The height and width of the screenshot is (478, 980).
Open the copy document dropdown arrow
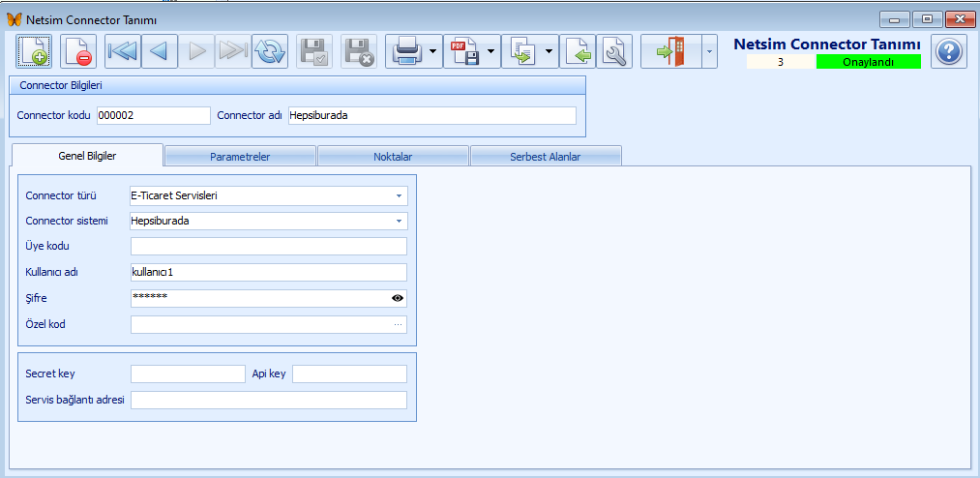point(550,51)
